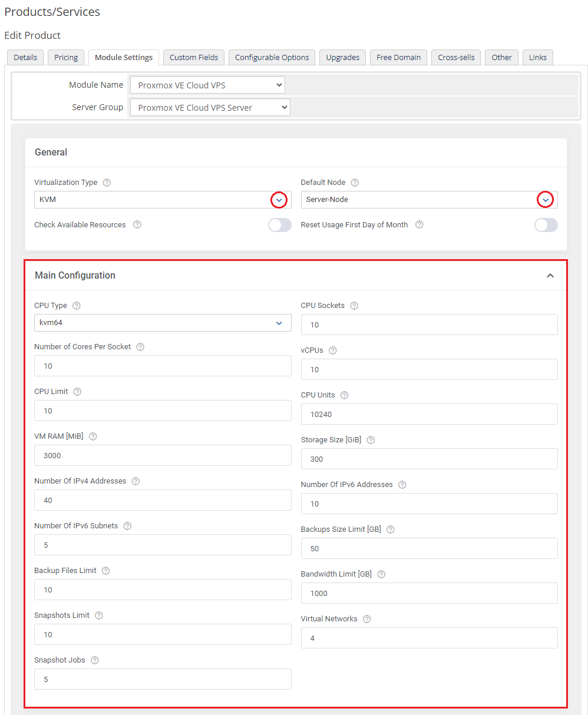Switch to the Pricing tab
The width and height of the screenshot is (588, 715).
(x=66, y=57)
